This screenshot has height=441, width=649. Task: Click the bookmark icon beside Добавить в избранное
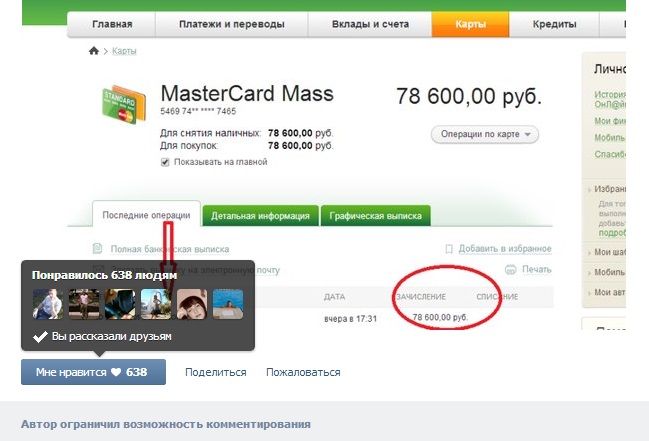[x=449, y=249]
